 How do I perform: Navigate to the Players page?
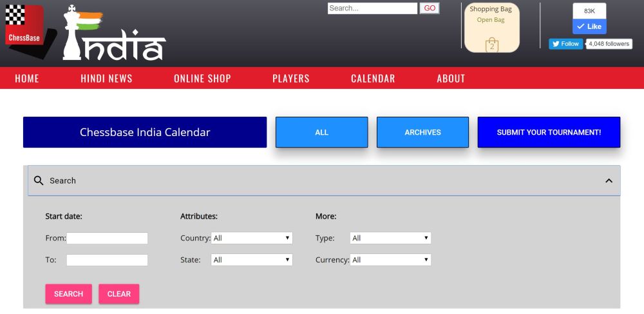(x=291, y=79)
